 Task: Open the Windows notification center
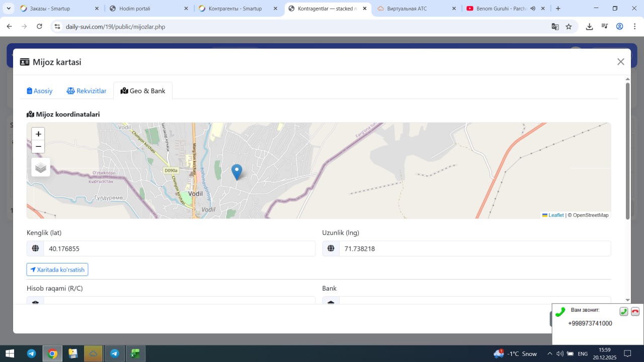(627, 353)
